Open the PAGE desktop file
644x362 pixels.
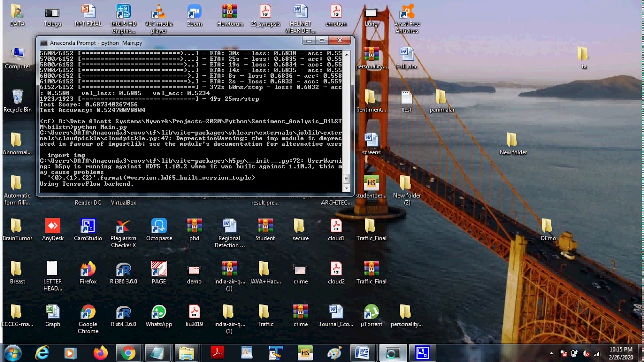coord(159,273)
